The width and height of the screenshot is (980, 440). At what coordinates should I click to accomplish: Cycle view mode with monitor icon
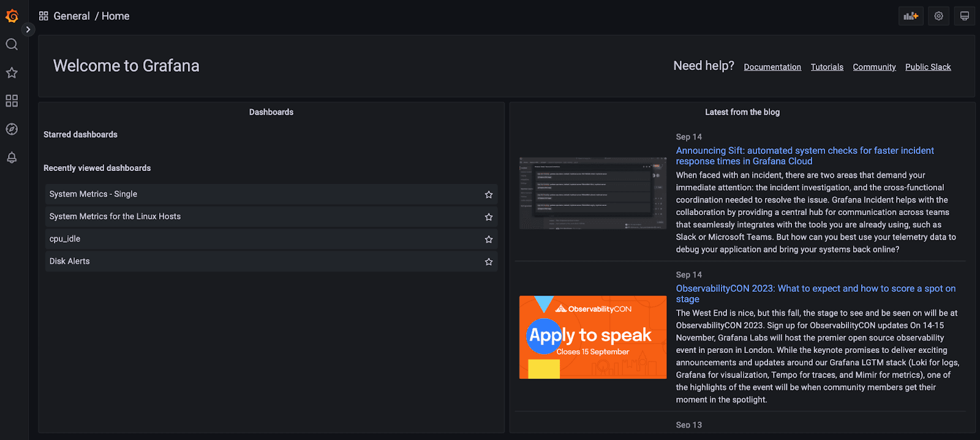[965, 16]
